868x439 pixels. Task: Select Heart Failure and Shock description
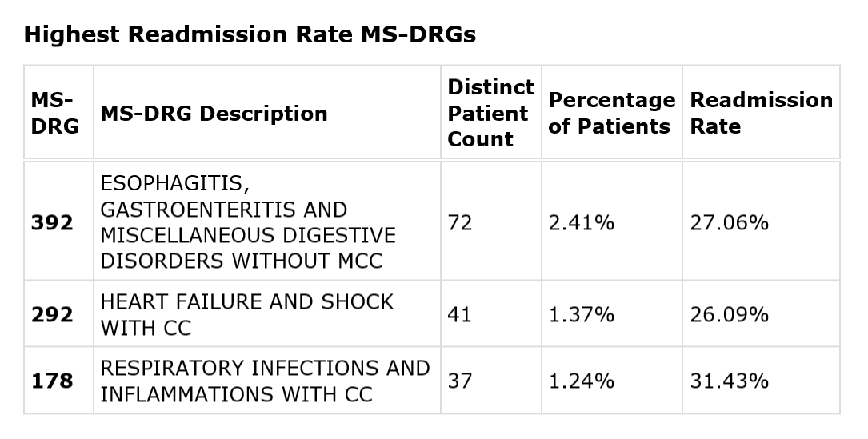pyautogui.click(x=246, y=314)
